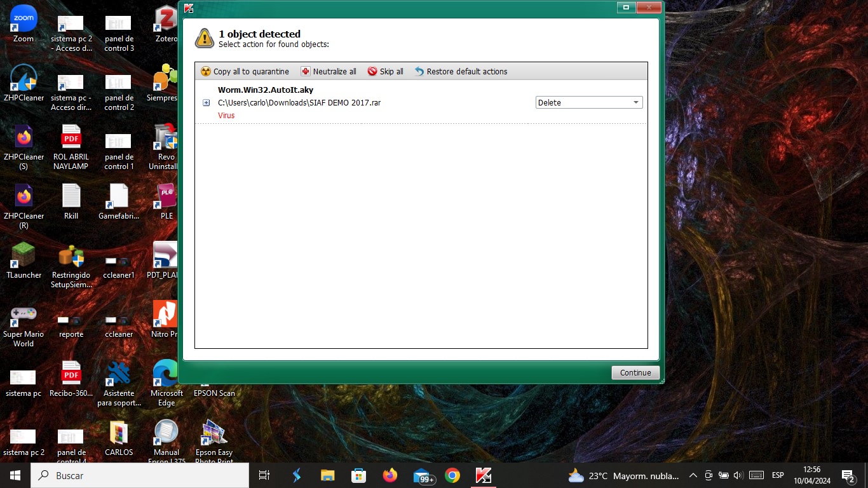This screenshot has width=868, height=488.
Task: Click the ESP input language indicator
Action: 778,475
